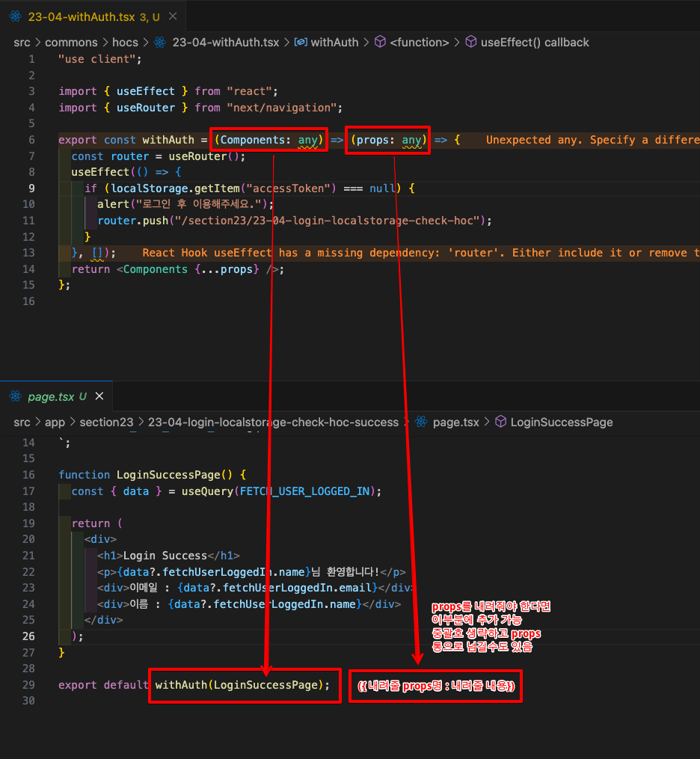700x759 pixels.
Task: Close the 23-04-withAuth.tsx tab
Action: point(173,16)
